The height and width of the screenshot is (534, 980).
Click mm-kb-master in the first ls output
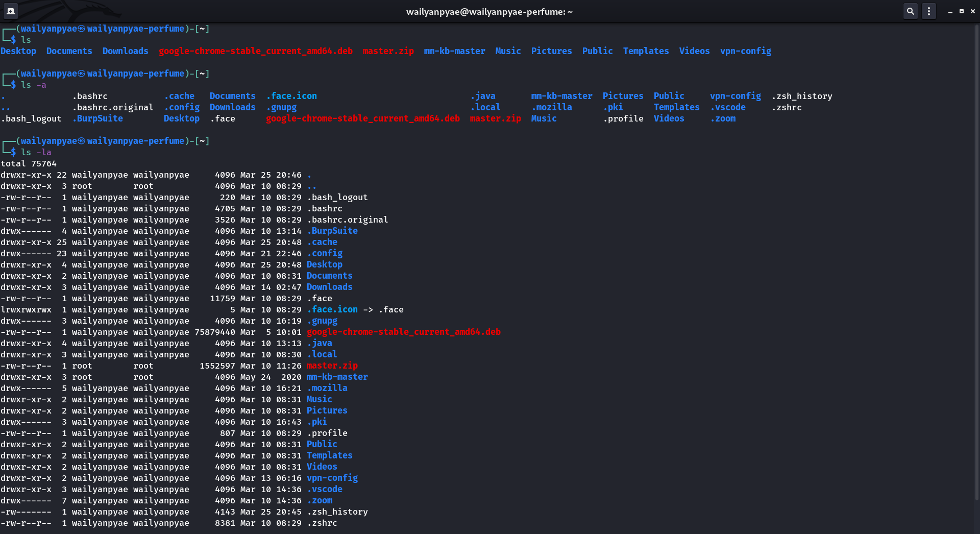tap(454, 51)
